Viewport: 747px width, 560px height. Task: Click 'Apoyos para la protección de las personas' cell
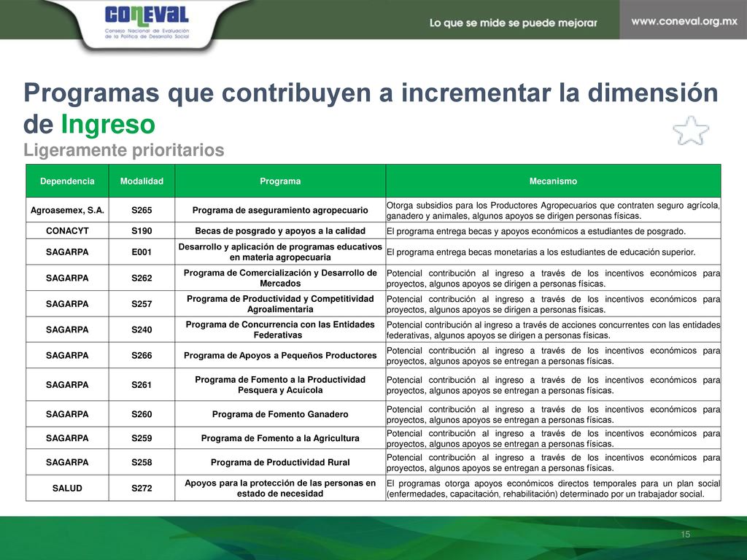[x=280, y=488]
